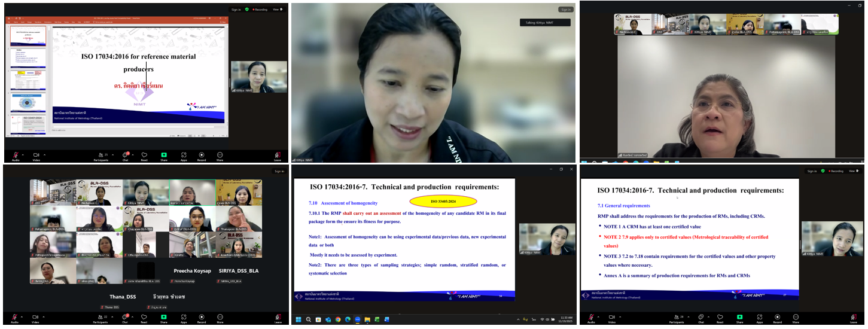The image size is (868, 329).
Task: Expand the arrow beside Participants count 25
Action: coord(112,154)
